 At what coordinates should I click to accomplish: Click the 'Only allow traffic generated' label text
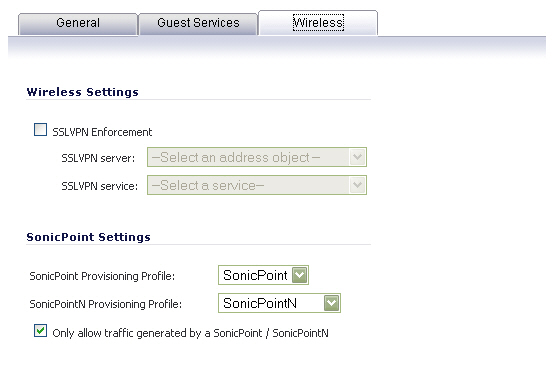(x=190, y=333)
